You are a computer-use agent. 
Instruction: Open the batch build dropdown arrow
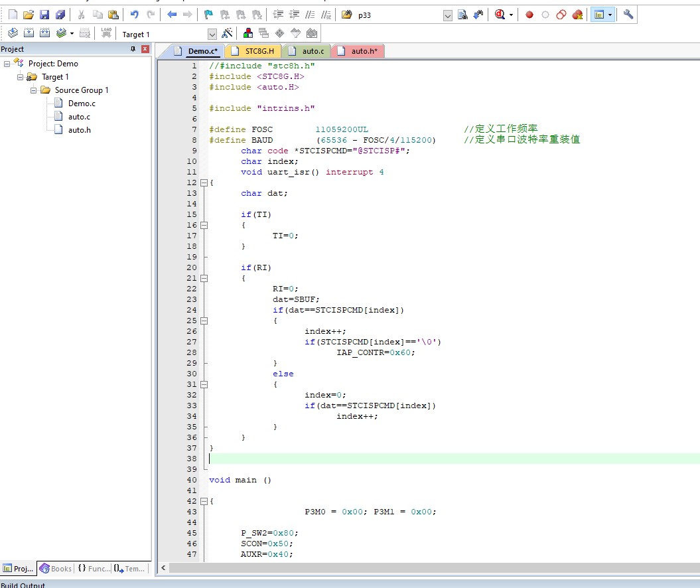click(x=72, y=33)
